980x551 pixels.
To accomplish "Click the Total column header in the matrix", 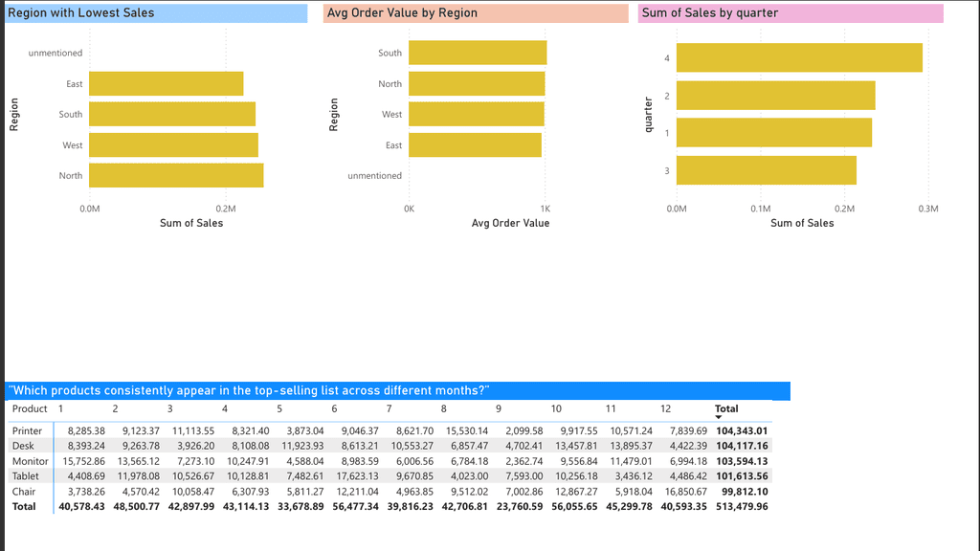I will (x=726, y=408).
